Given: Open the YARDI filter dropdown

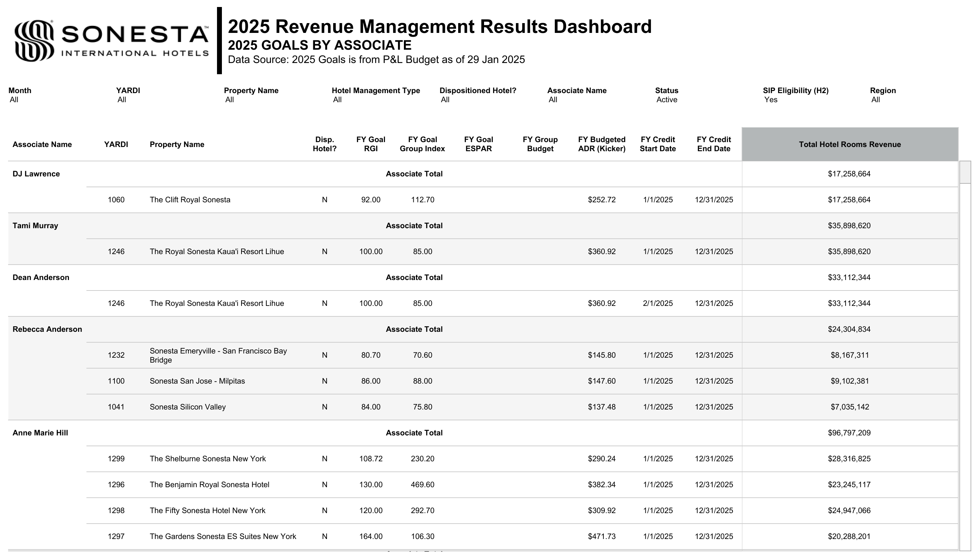Looking at the screenshot, I should coord(122,100).
